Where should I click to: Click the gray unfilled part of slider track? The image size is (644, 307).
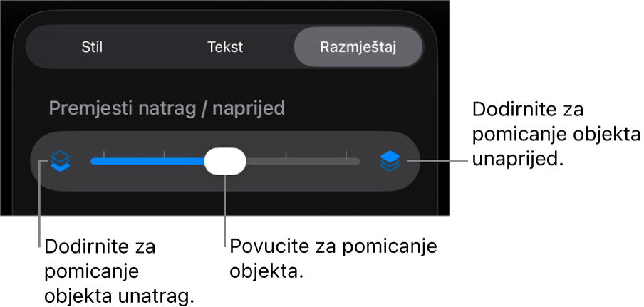(x=303, y=161)
